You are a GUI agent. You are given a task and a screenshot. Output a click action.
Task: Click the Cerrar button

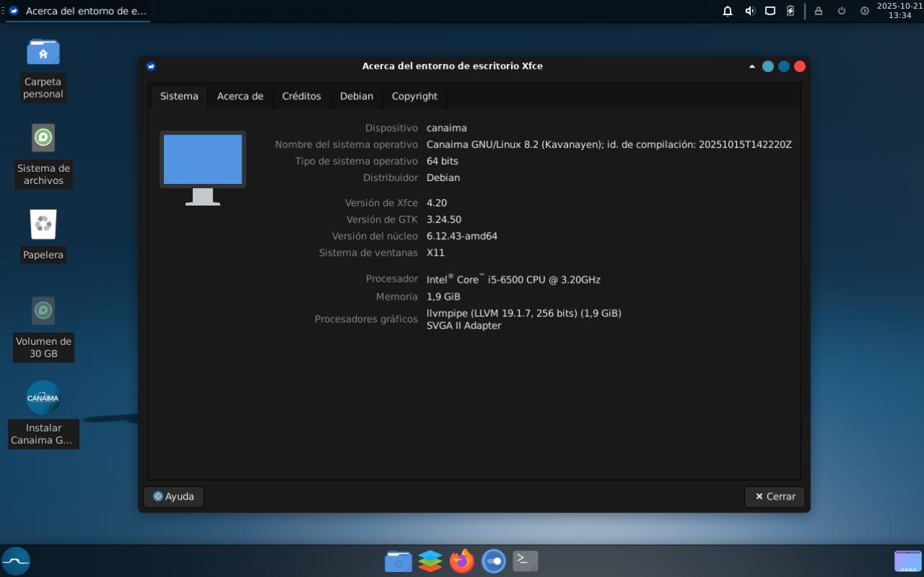[x=774, y=497]
